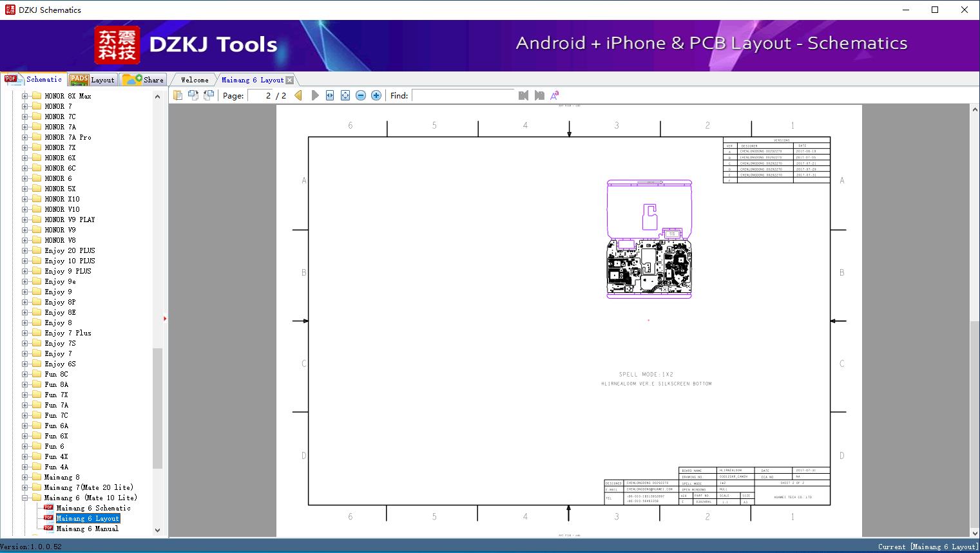Click the device tree scrollbar thumb

pyautogui.click(x=157, y=408)
